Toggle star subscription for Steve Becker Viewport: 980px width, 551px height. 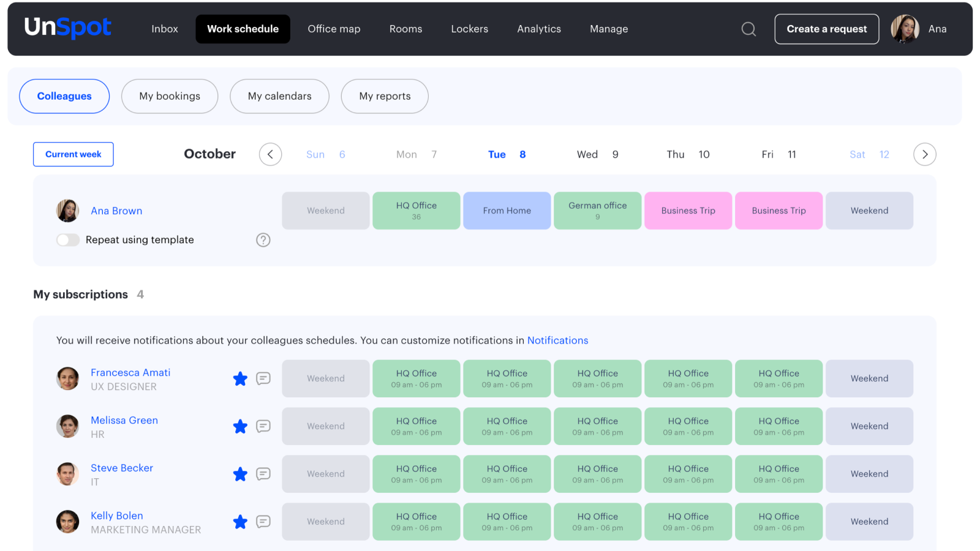click(240, 474)
